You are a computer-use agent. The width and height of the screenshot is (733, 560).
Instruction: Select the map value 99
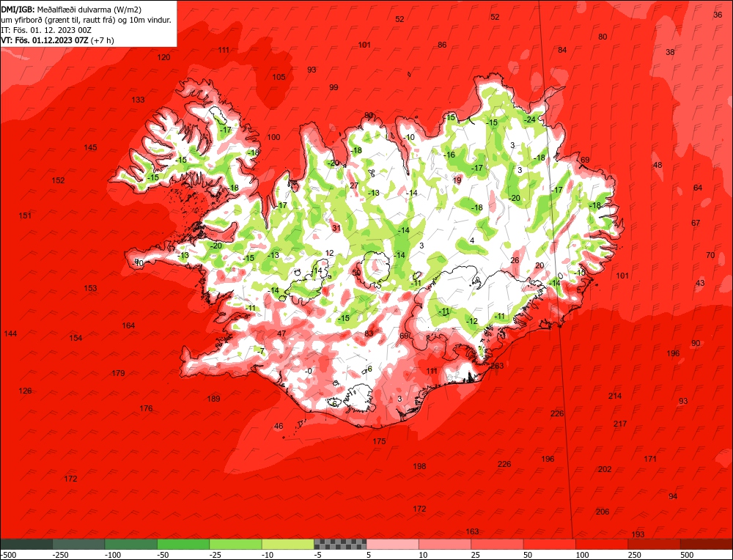pyautogui.click(x=334, y=87)
